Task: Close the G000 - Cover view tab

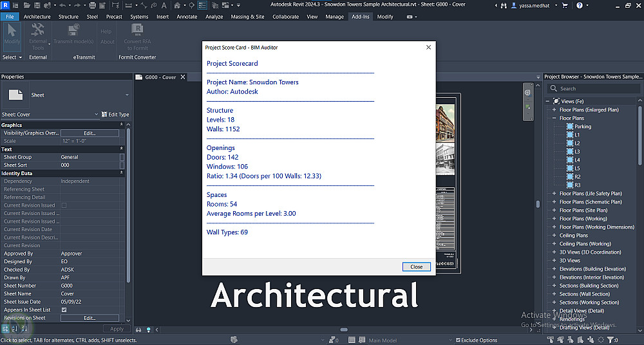Action: (183, 77)
